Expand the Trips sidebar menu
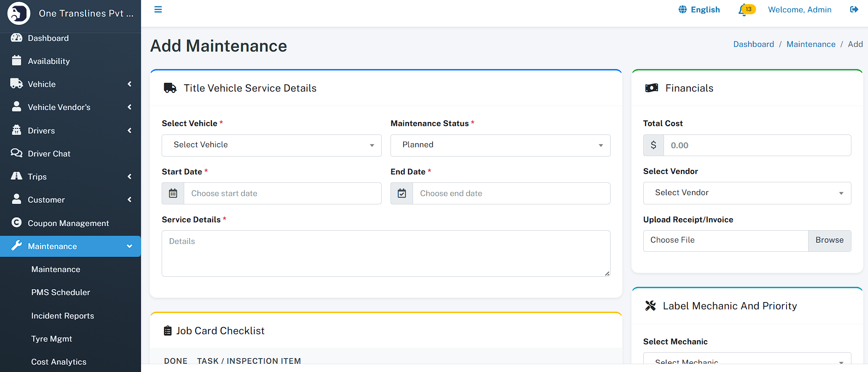This screenshot has height=372, width=868. point(70,177)
